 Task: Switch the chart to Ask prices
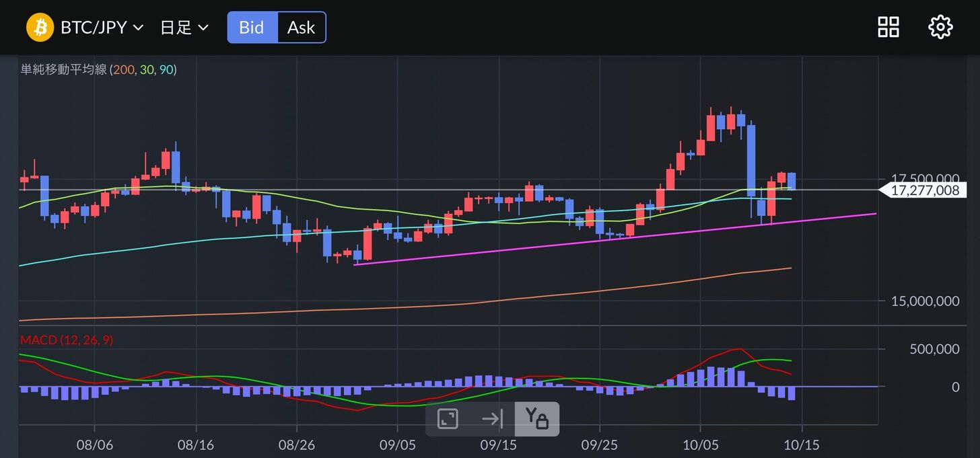(x=301, y=28)
